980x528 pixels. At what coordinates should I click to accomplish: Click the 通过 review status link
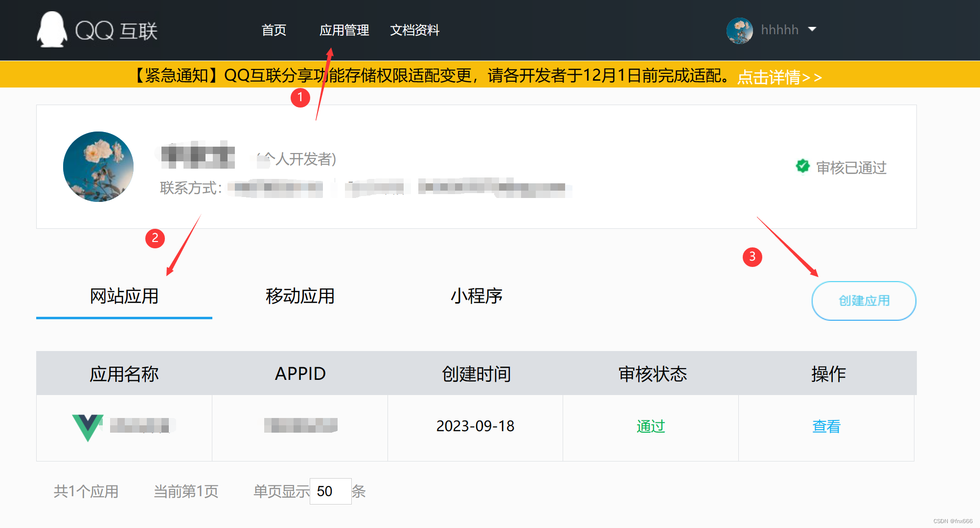tap(651, 426)
